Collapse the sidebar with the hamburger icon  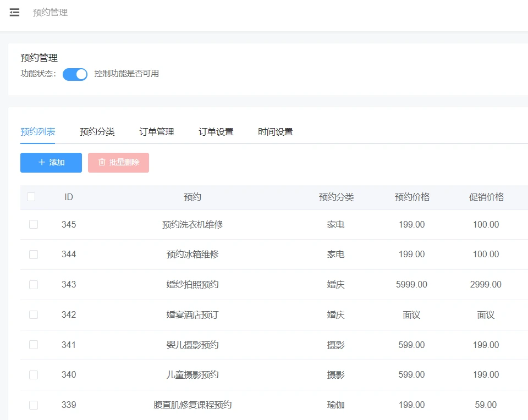pos(14,13)
